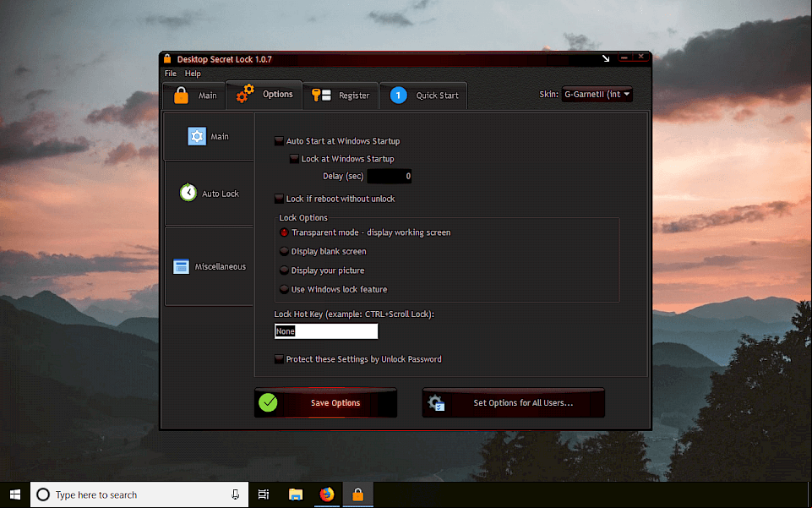Click the Windows taskbar search box

(x=139, y=494)
